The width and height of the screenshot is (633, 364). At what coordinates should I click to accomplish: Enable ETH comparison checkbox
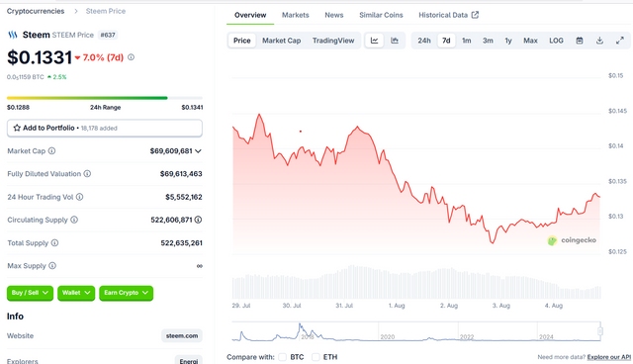coord(316,357)
